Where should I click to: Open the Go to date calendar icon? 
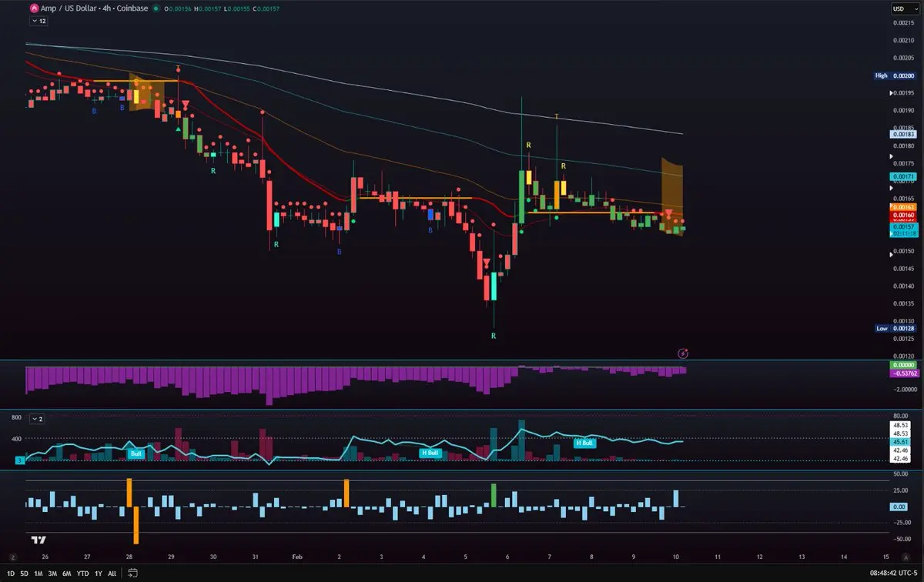tap(133, 573)
